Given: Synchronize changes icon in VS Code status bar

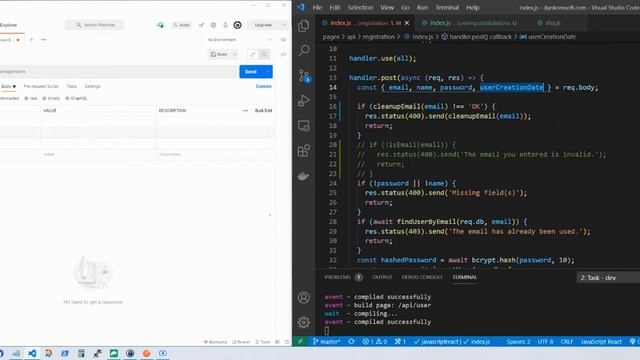Looking at the screenshot, I should click(x=351, y=341).
